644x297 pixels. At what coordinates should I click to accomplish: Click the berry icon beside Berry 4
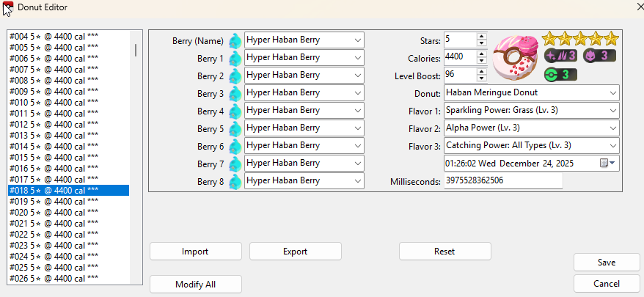coord(235,111)
